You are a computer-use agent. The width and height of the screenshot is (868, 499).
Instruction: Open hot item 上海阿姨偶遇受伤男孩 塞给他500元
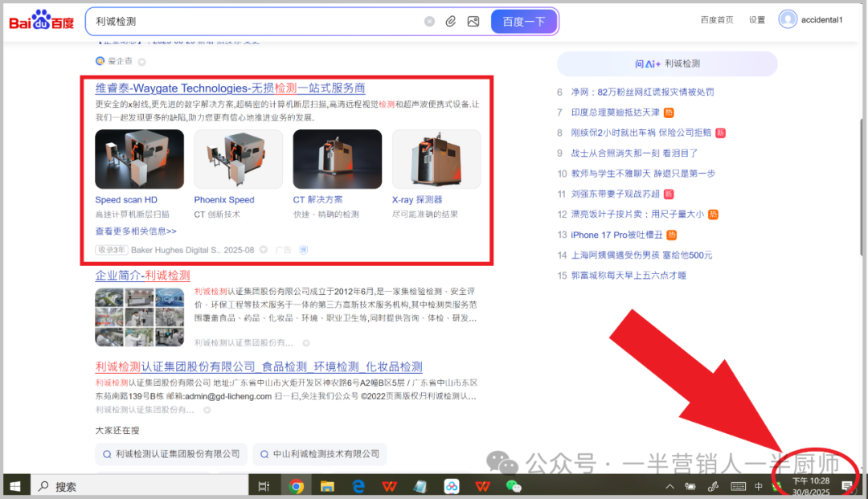point(641,256)
